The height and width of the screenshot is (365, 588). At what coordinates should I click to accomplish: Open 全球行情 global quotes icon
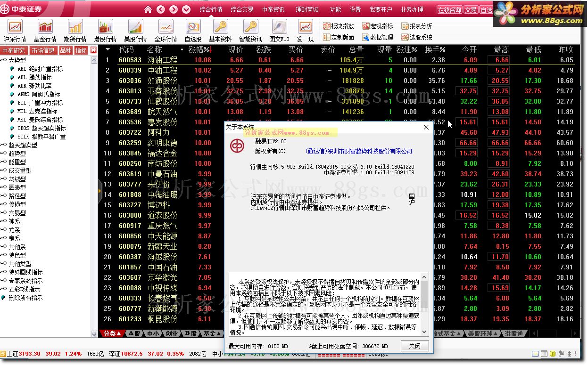tap(166, 31)
